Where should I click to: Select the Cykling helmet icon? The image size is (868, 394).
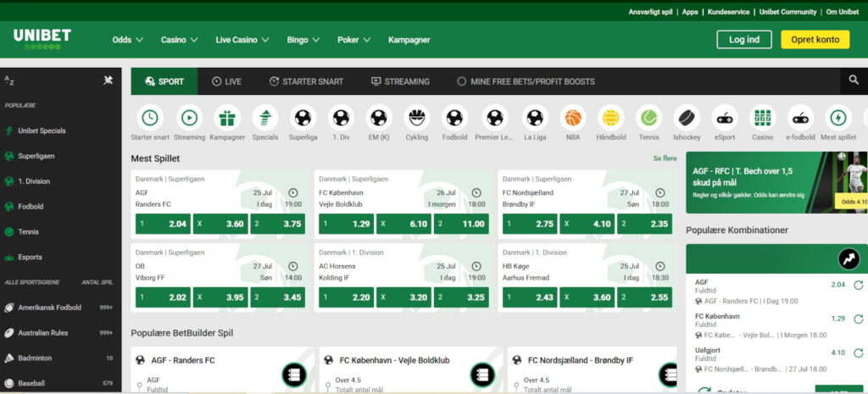pos(416,117)
